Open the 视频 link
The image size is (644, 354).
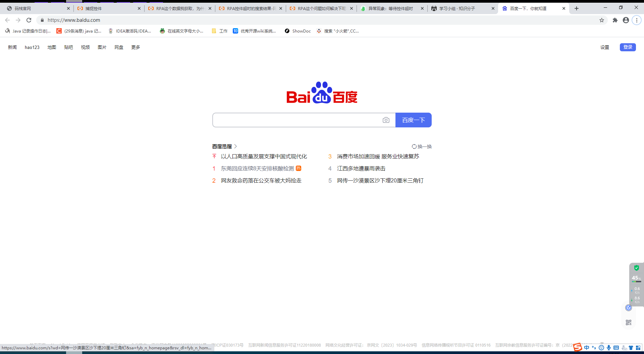(85, 47)
